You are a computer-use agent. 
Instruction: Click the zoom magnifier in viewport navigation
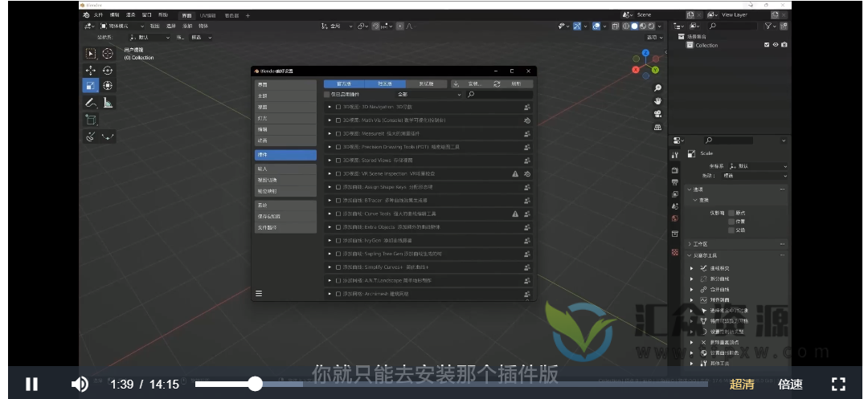pos(657,88)
